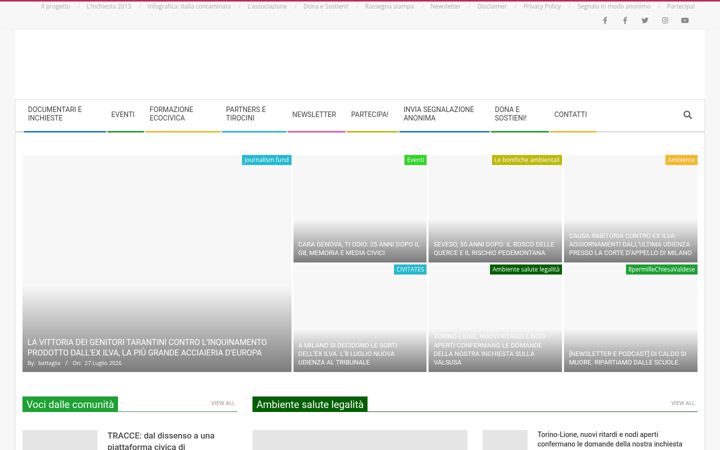Open the Privacy Policy link

pos(542,6)
